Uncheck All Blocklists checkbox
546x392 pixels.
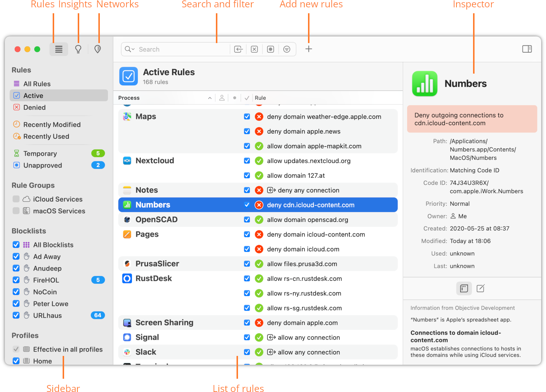click(16, 245)
